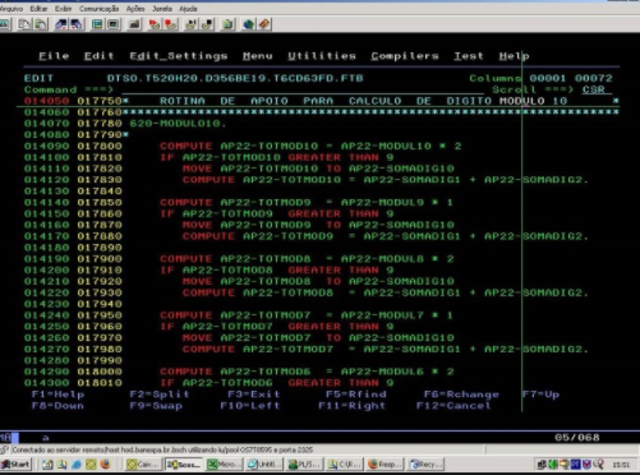
Task: Click the F2=Split function key label
Action: 159,394
